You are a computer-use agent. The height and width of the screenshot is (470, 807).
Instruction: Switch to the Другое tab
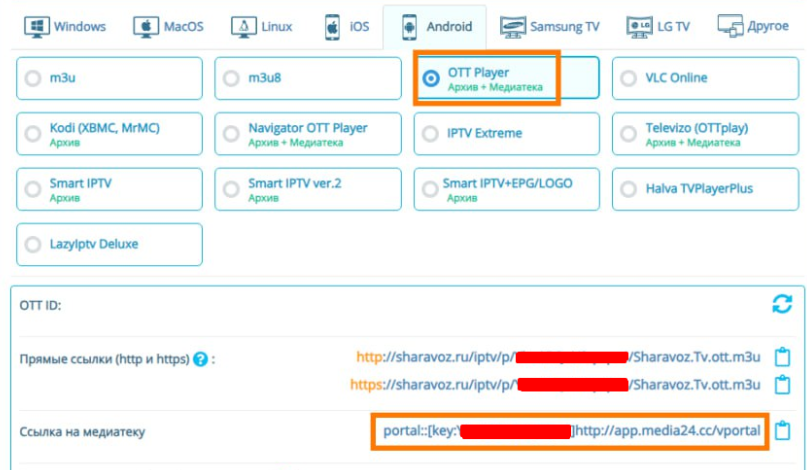(753, 26)
